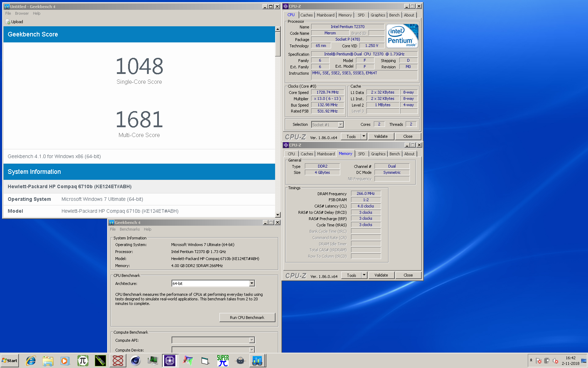
Task: Click the Core Speed value 1728.74 MHz
Action: tap(328, 92)
